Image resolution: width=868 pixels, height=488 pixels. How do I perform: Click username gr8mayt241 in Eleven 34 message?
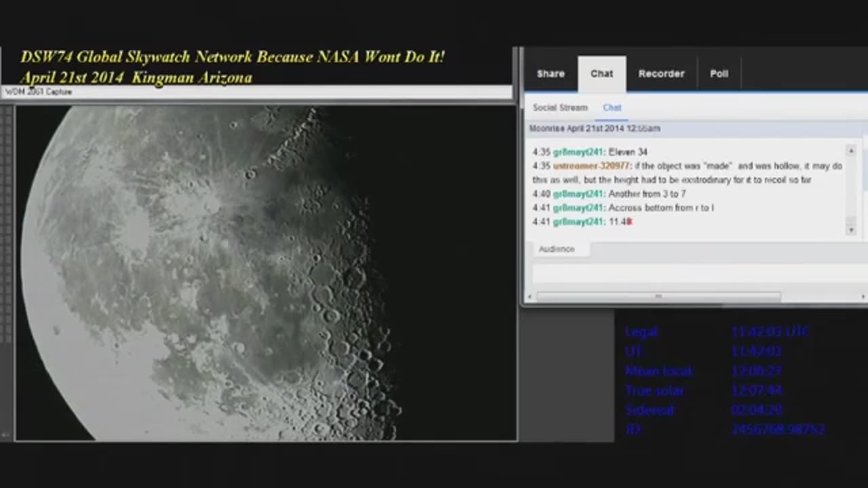(x=578, y=152)
